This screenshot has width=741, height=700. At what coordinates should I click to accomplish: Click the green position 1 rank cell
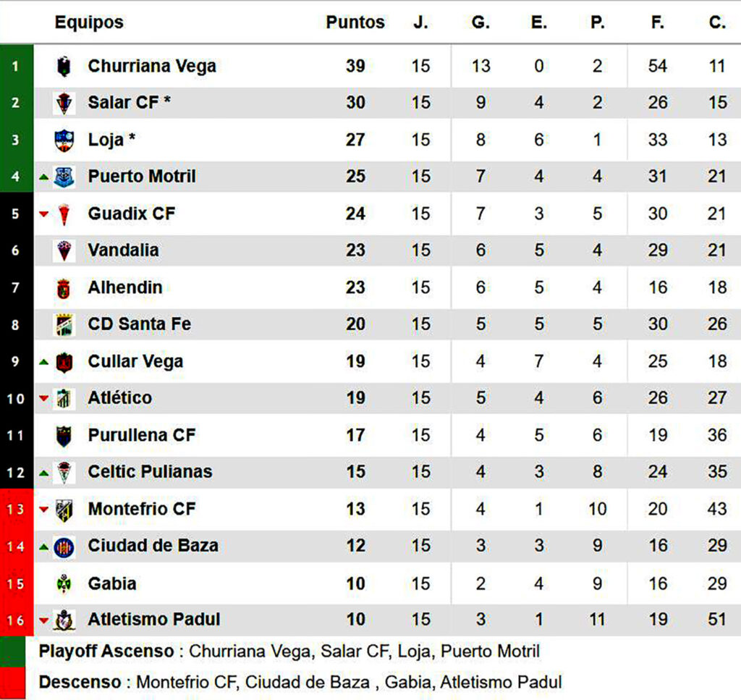point(16,67)
